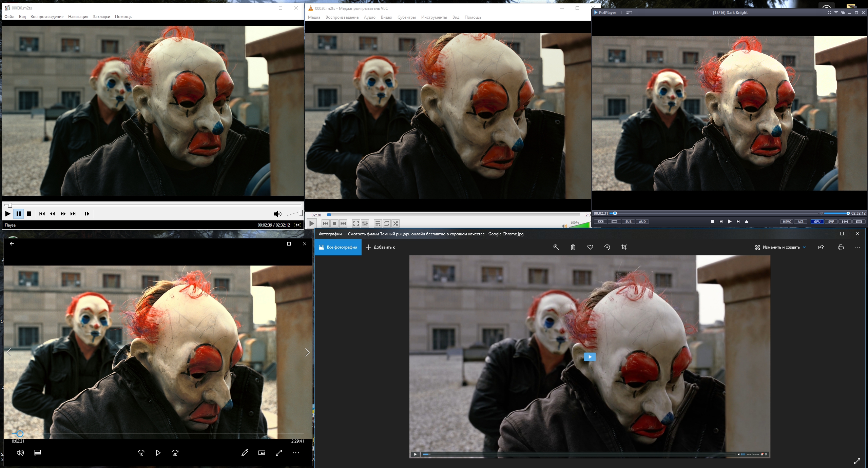Enable mini view in Movies & TV player

coord(262,453)
